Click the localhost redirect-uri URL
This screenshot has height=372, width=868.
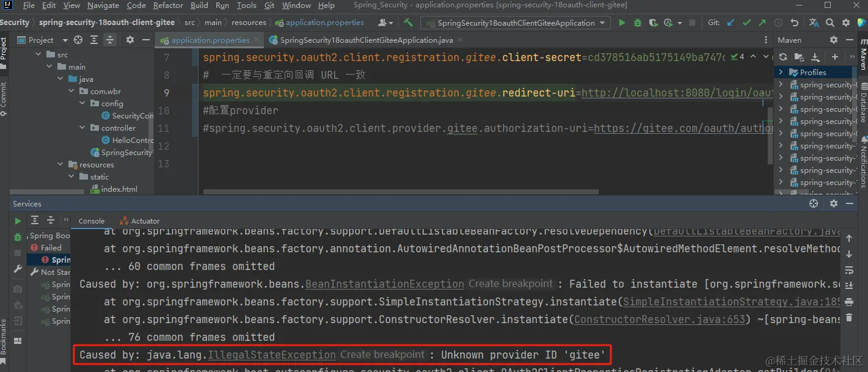coord(677,93)
